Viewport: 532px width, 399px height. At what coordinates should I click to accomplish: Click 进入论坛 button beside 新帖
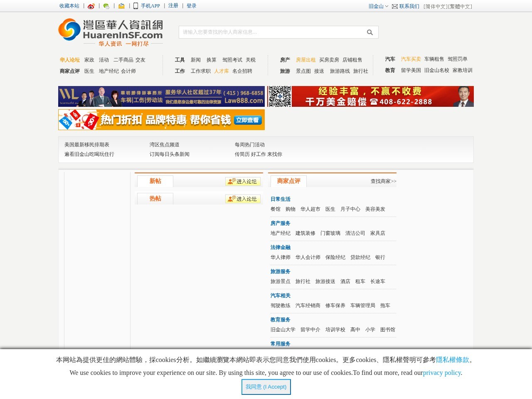pyautogui.click(x=243, y=182)
